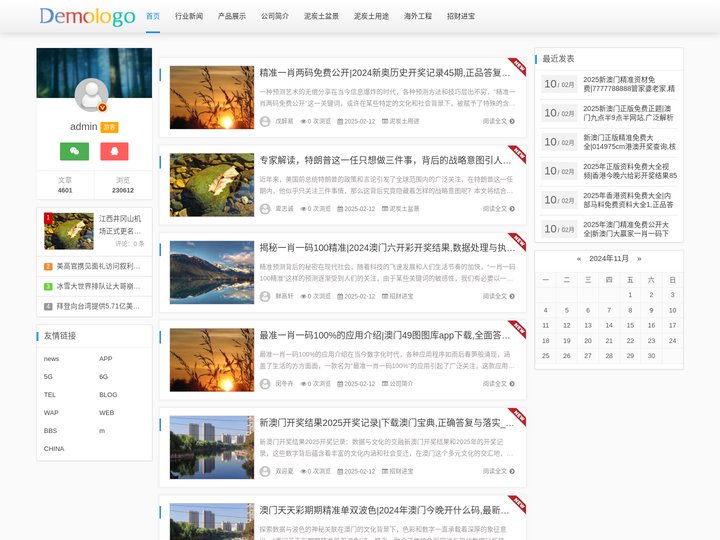
Task: Open article title 精准一肖两码免费公开
Action: point(385,73)
